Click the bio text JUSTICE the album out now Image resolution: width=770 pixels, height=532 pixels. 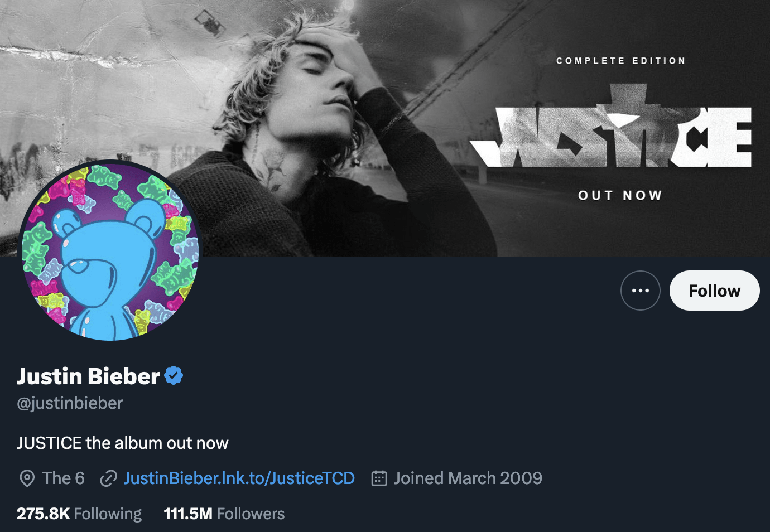[123, 443]
